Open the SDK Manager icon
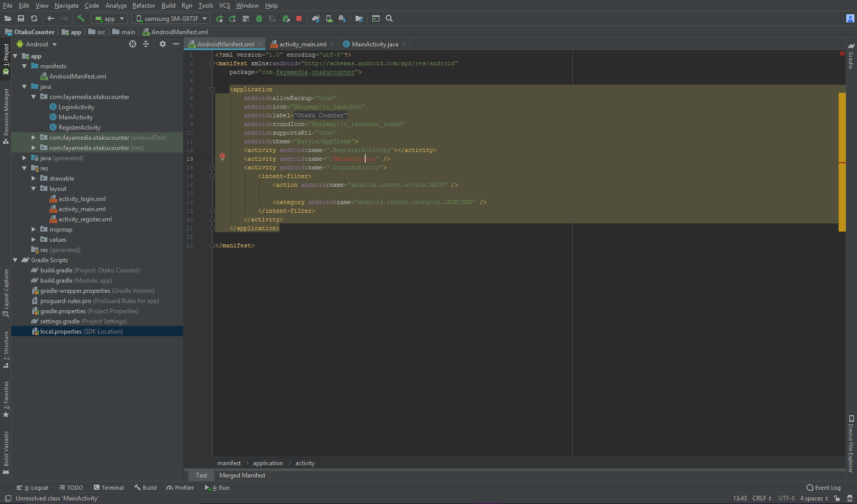This screenshot has height=504, width=857. pos(342,18)
